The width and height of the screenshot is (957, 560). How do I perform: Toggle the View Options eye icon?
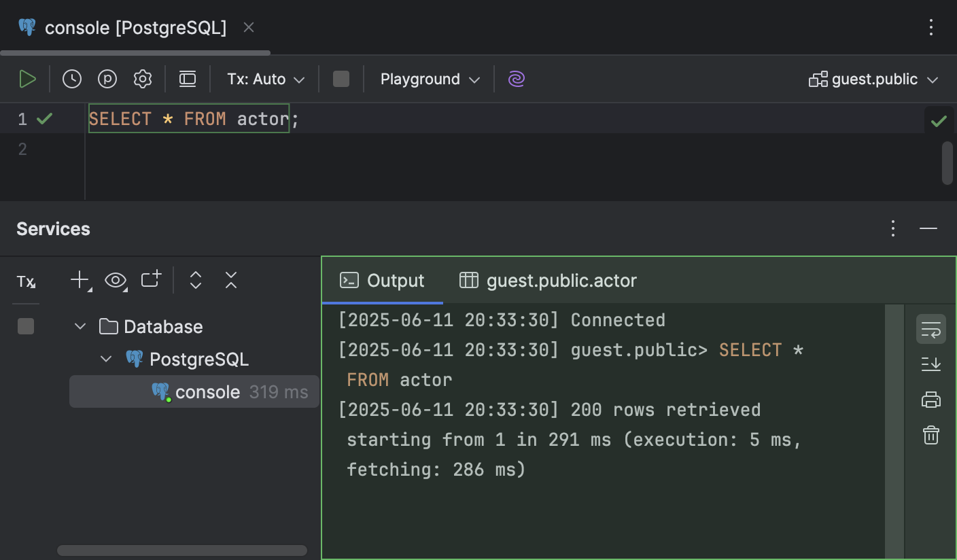[x=116, y=280]
